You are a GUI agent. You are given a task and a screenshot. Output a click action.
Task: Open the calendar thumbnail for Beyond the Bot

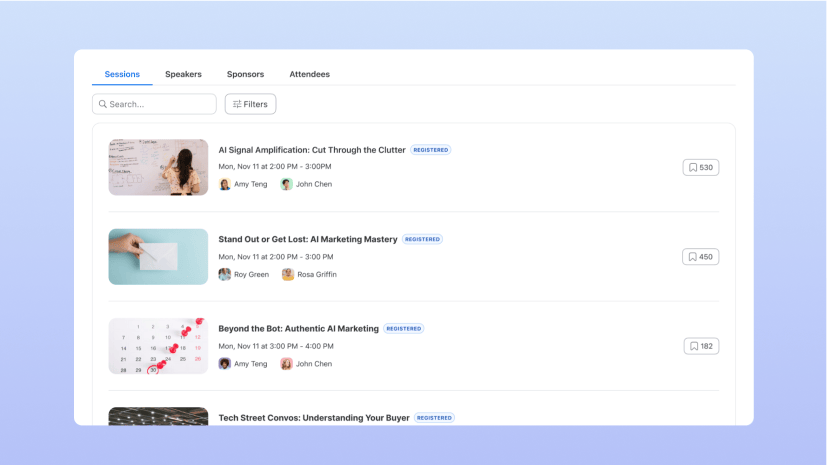tap(158, 346)
